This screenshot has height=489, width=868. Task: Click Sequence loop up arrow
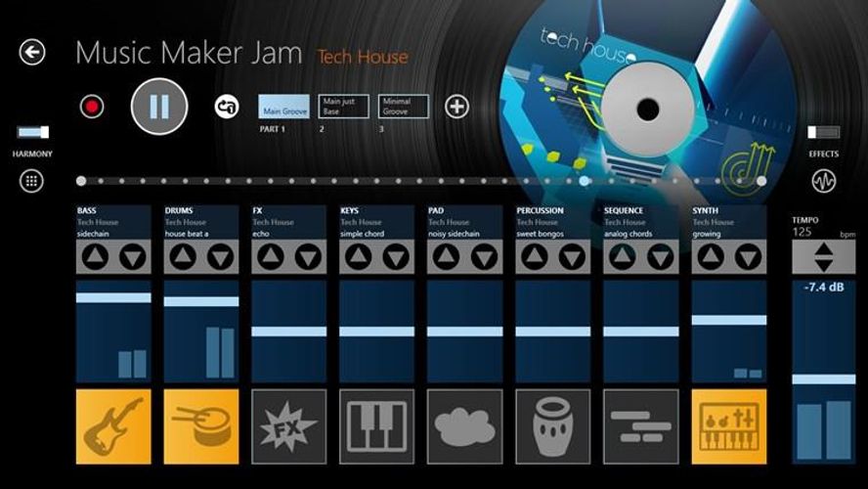[x=623, y=257]
